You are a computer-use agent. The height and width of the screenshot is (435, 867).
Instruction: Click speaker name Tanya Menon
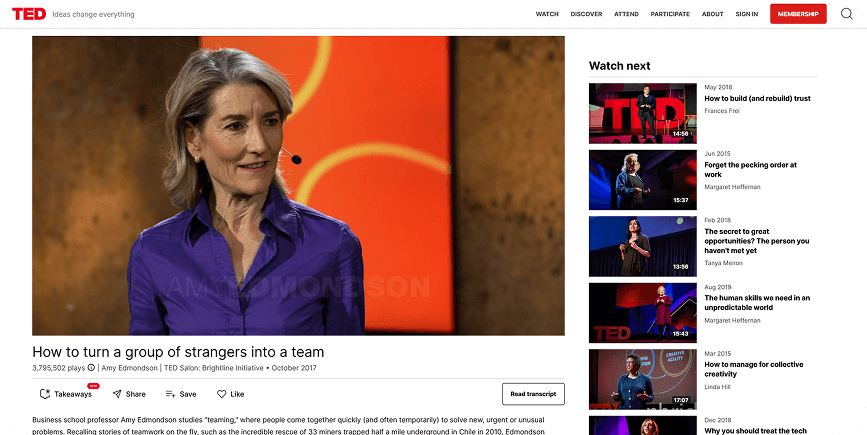coord(723,263)
